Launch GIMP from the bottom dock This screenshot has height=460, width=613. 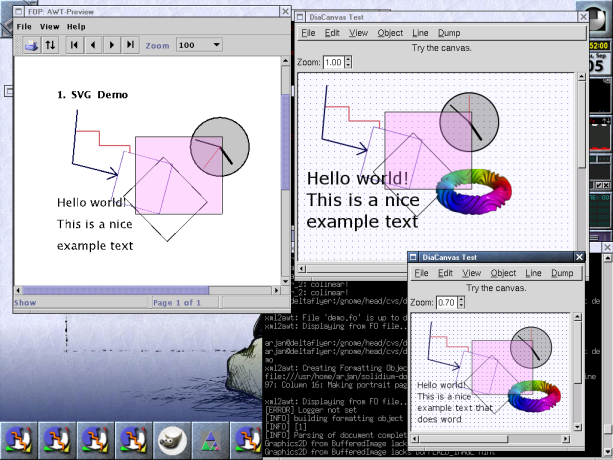(171, 439)
